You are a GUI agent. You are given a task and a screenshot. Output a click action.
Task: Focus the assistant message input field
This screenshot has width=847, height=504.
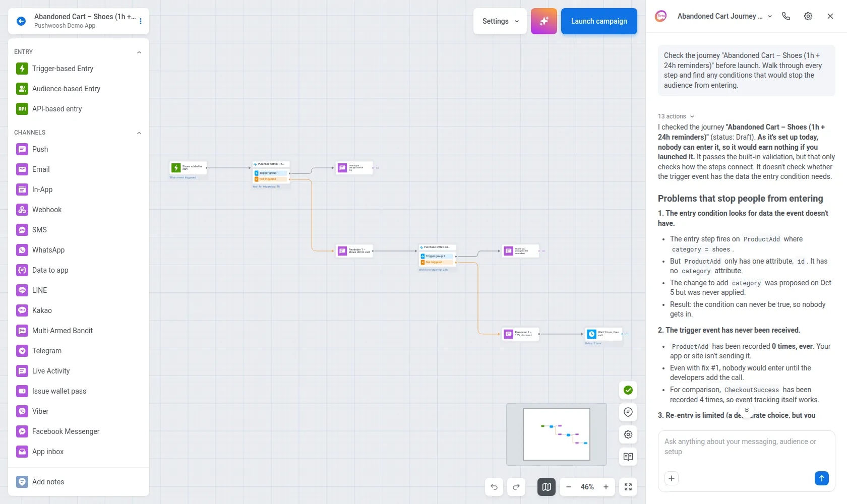(x=747, y=447)
